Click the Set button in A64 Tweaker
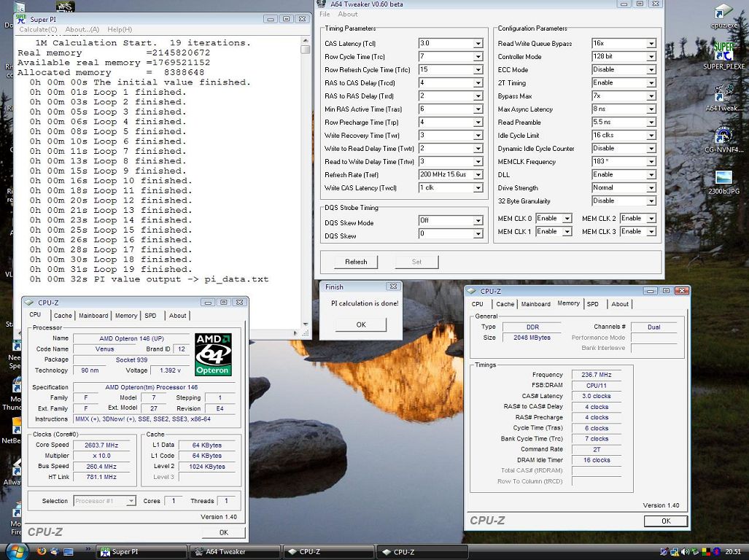The height and width of the screenshot is (560, 749). coord(416,262)
